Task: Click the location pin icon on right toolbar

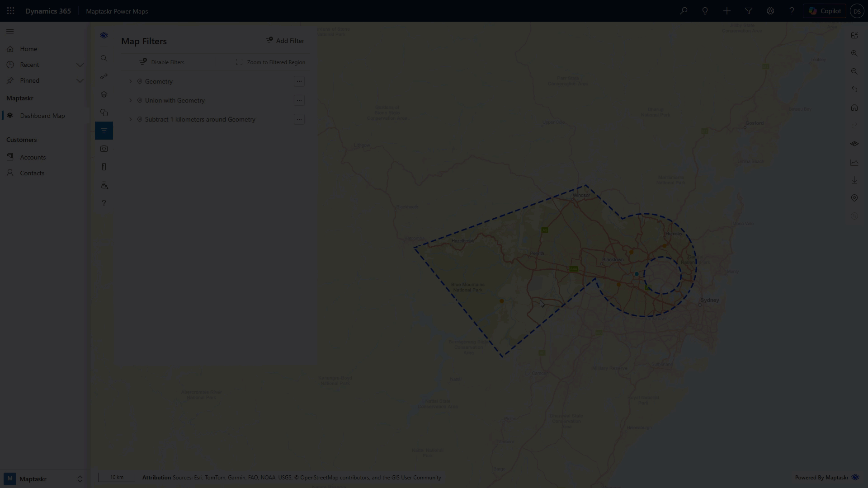Action: [854, 198]
